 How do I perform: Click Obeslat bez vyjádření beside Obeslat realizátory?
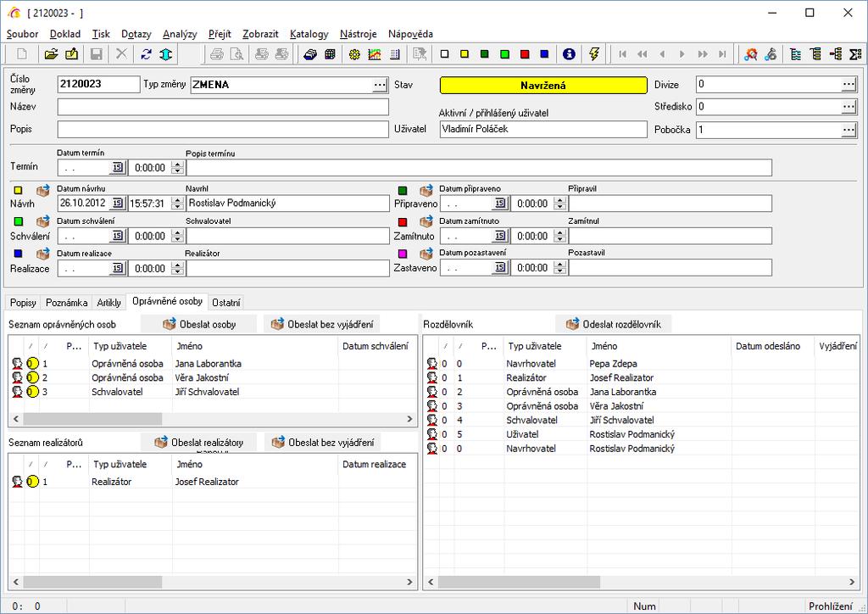click(x=323, y=442)
